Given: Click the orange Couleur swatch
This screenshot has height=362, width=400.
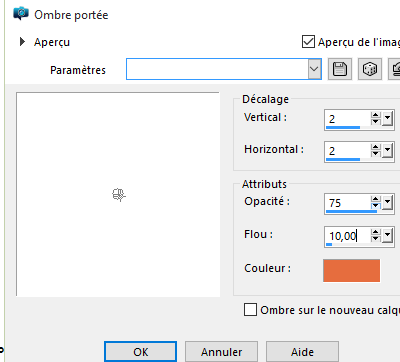Looking at the screenshot, I should (x=351, y=270).
